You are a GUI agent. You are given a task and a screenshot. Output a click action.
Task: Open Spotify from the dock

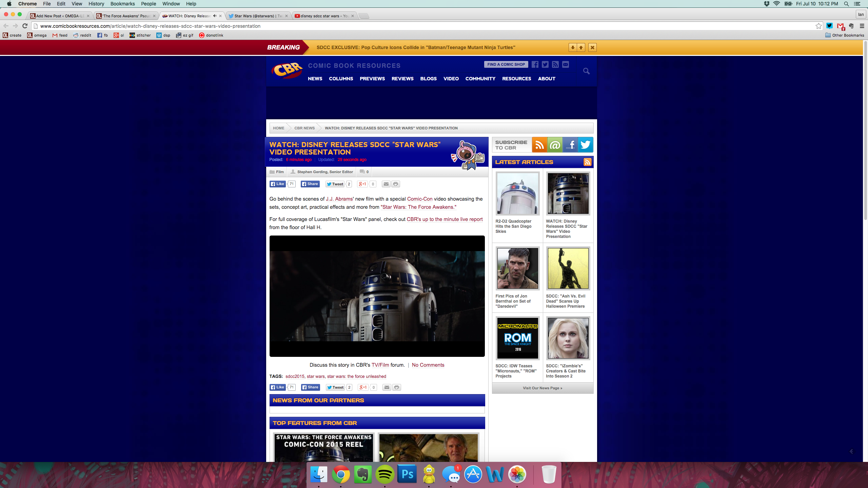(385, 474)
